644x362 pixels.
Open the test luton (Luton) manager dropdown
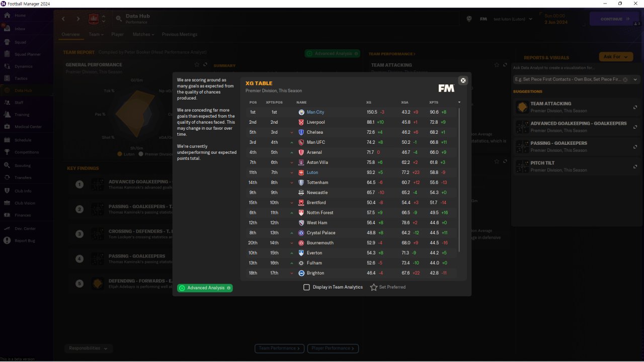[x=513, y=19]
